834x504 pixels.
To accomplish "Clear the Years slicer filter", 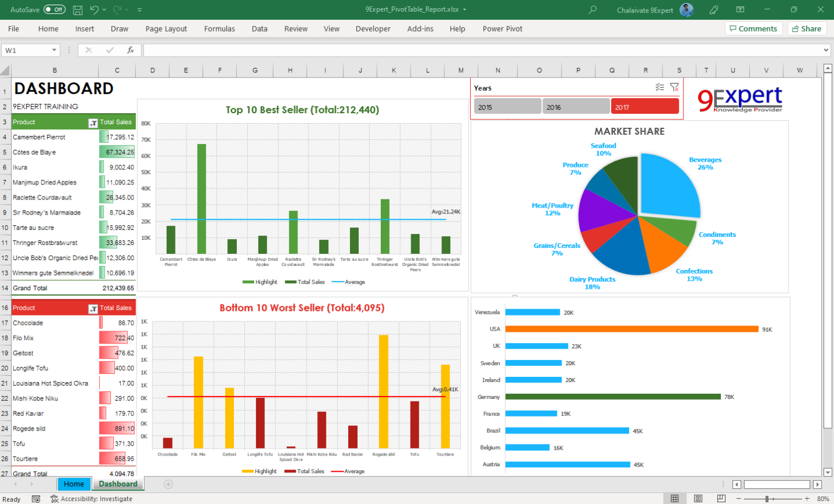I will pos(675,86).
